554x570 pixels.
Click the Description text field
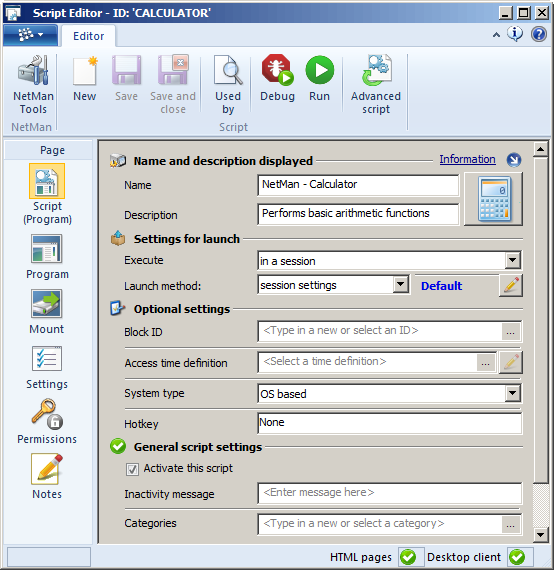[x=358, y=214]
